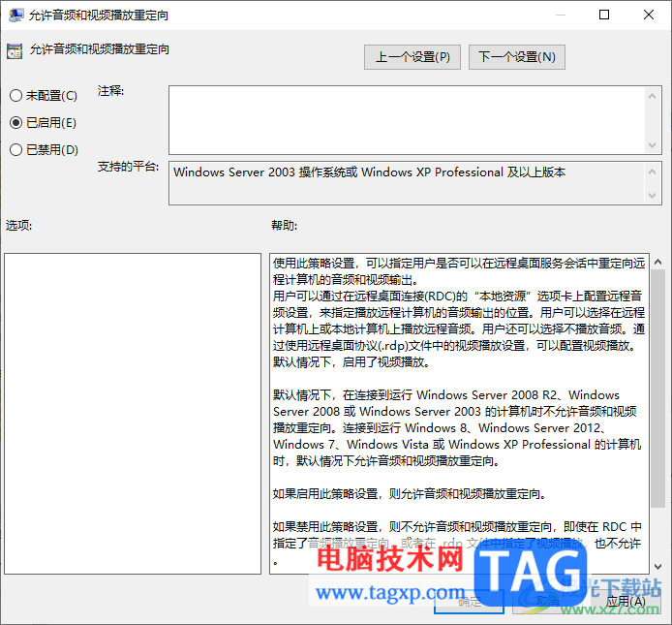672x625 pixels.
Task: Go to previous setting with 上一个设置(P)
Action: [412, 57]
